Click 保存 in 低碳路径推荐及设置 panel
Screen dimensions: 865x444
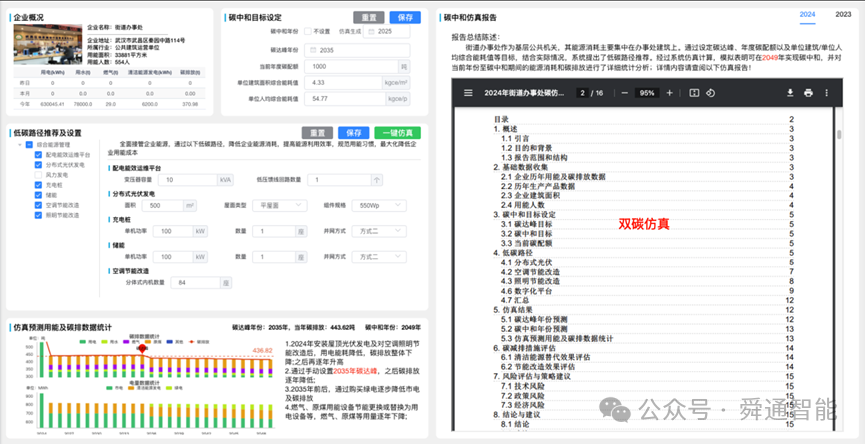tap(354, 133)
